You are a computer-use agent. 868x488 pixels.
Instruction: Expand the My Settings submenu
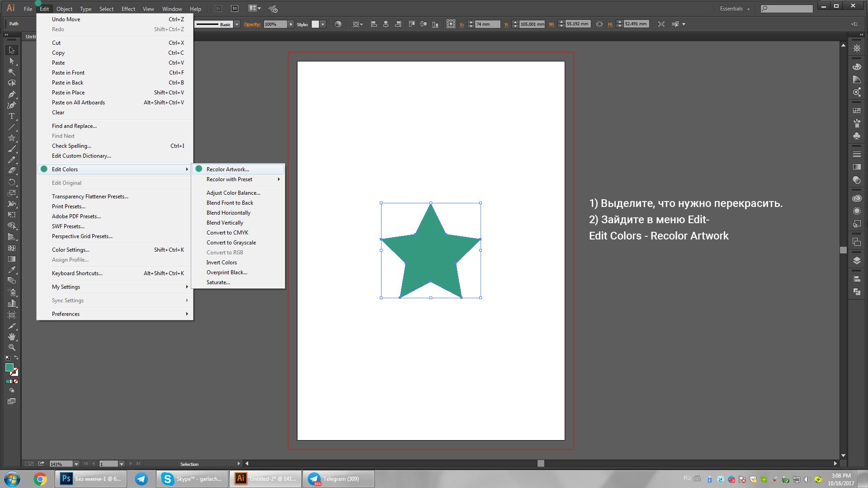[115, 287]
